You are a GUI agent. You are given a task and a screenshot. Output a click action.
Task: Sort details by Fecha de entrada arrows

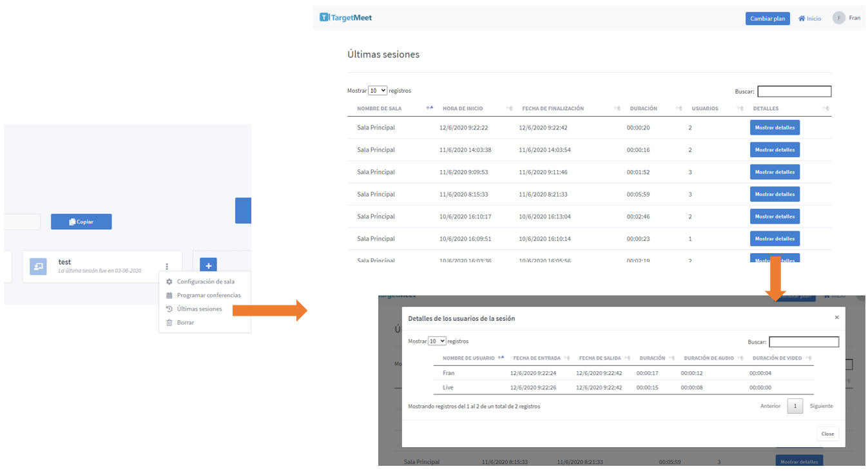(566, 358)
